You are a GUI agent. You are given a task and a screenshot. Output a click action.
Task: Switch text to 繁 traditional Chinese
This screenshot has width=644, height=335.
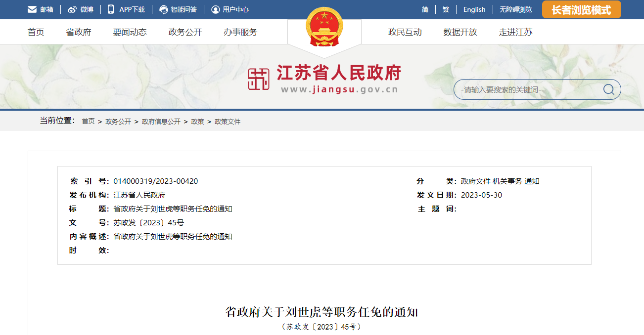(x=446, y=9)
